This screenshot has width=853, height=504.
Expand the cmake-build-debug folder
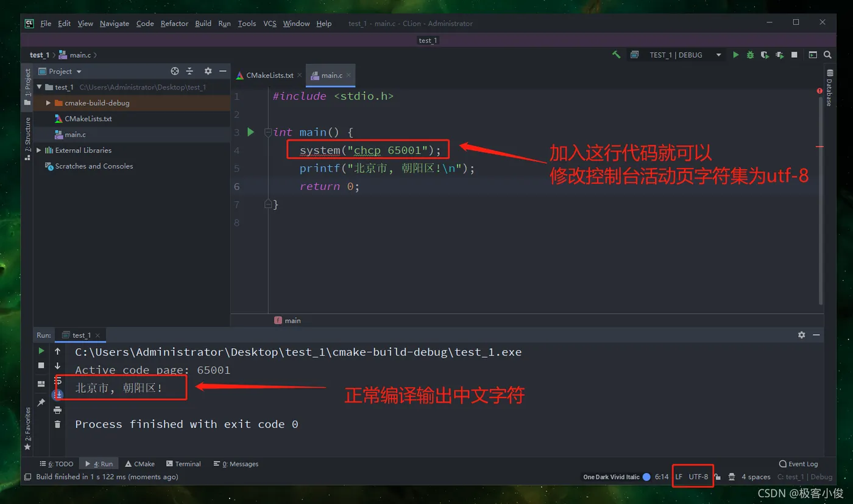pyautogui.click(x=48, y=103)
